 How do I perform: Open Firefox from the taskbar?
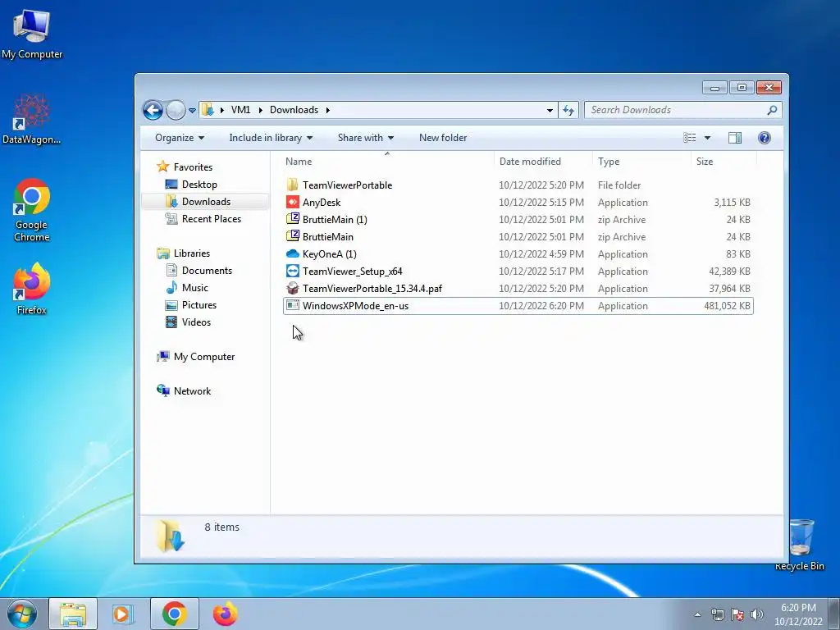click(x=225, y=614)
